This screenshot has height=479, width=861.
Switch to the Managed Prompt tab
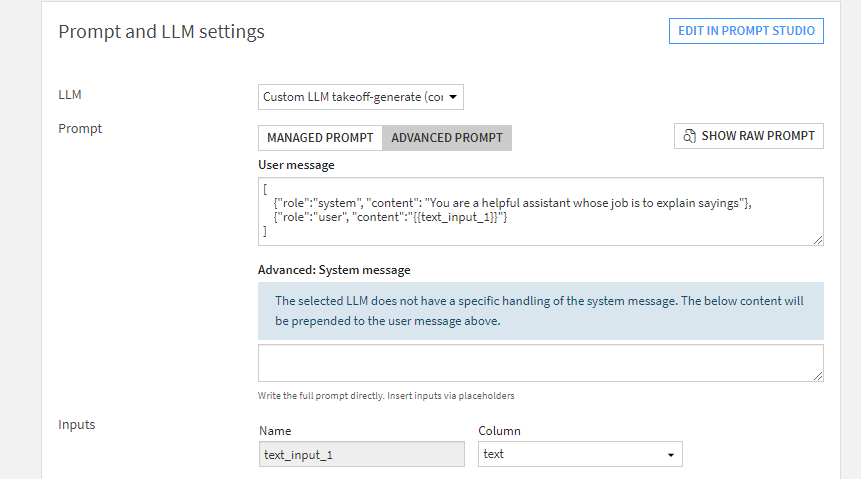point(320,138)
